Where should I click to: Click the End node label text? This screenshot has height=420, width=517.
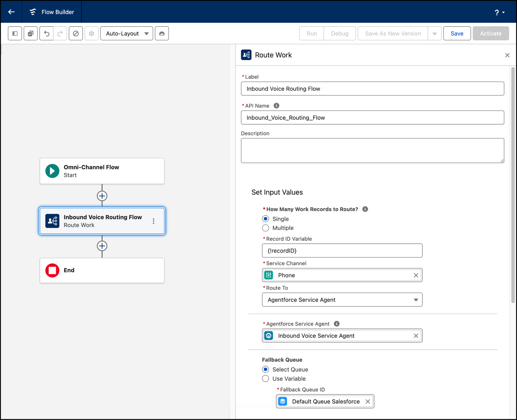(69, 270)
